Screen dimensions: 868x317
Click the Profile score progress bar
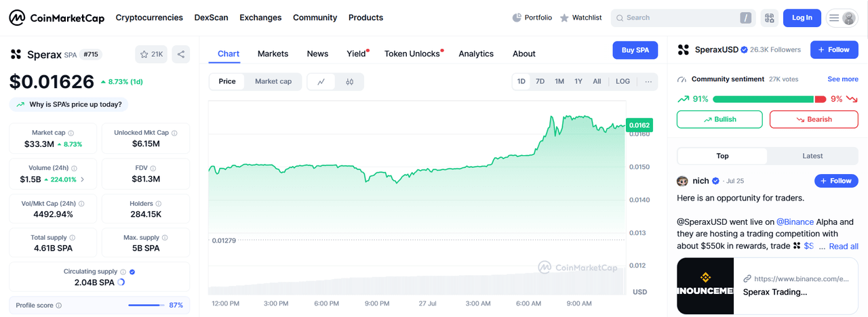[x=146, y=305]
